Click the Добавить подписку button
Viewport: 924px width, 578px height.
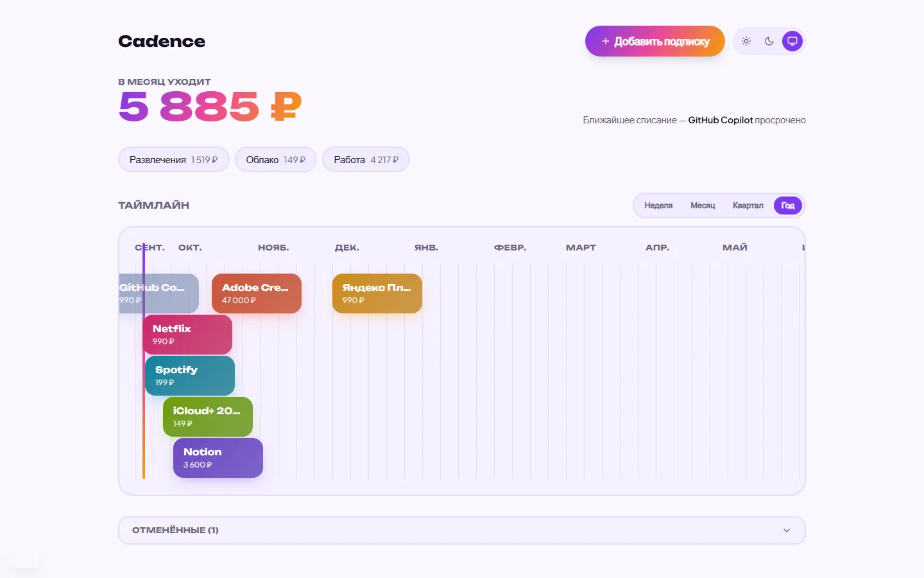[655, 41]
